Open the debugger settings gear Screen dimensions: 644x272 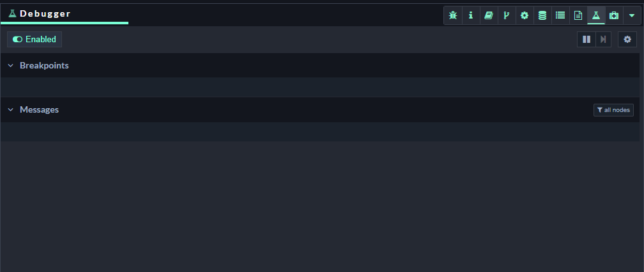pos(627,40)
